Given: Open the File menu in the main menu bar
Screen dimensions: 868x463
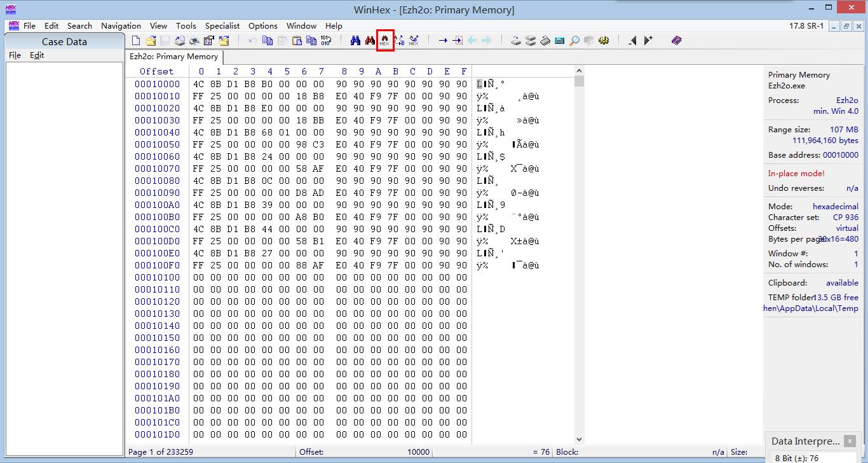Looking at the screenshot, I should 29,26.
